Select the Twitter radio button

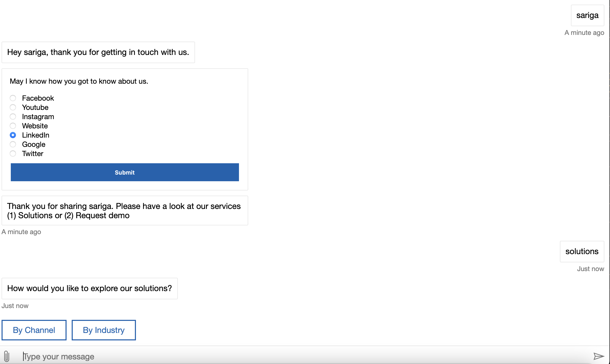pyautogui.click(x=13, y=154)
